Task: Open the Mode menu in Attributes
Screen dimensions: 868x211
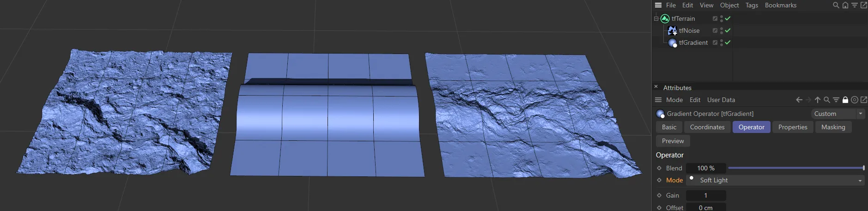Action: tap(674, 100)
